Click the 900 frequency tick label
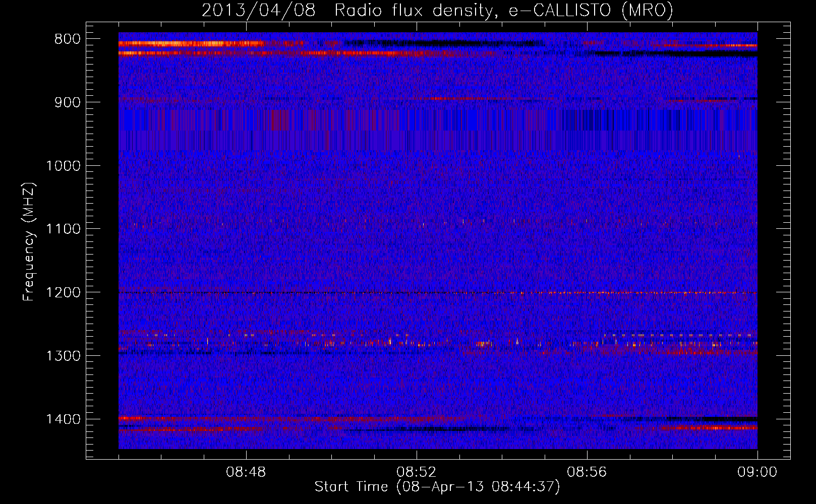The height and width of the screenshot is (504, 816). click(68, 102)
